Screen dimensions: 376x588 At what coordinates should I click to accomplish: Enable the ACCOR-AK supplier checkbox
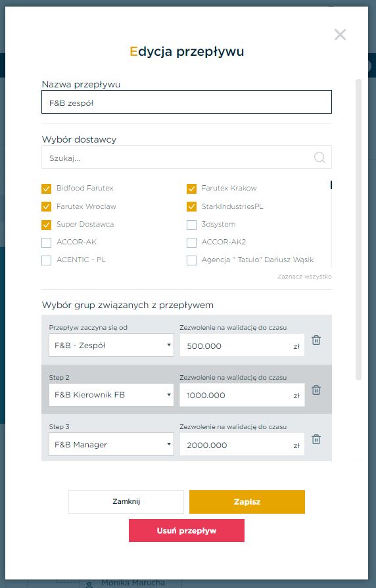click(46, 242)
